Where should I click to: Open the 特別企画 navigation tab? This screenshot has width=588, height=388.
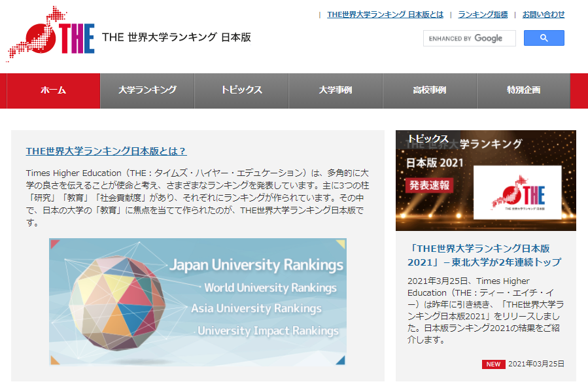(x=523, y=90)
